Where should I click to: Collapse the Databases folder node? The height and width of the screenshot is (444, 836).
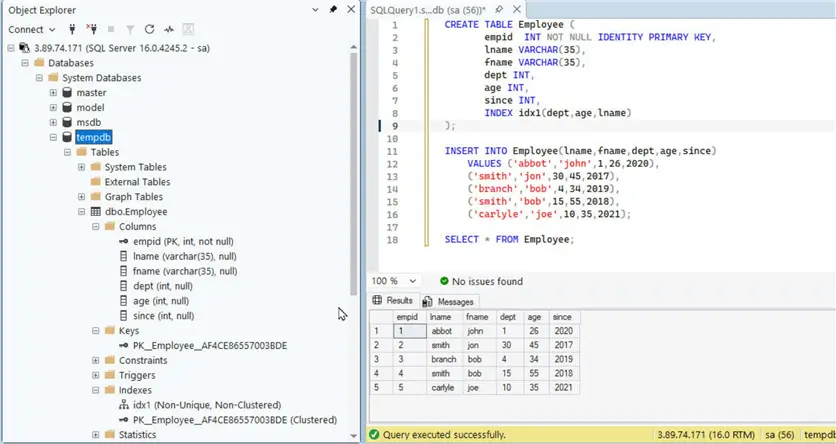point(25,63)
